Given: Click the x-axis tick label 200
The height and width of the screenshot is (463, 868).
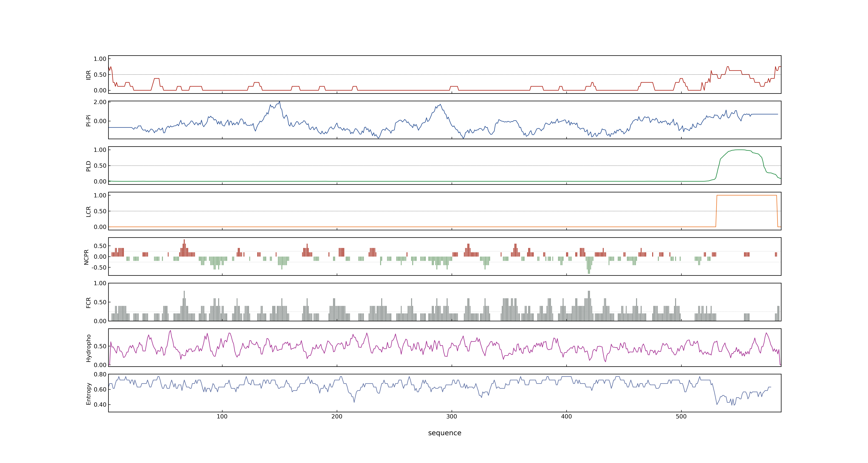Looking at the screenshot, I should tap(337, 416).
